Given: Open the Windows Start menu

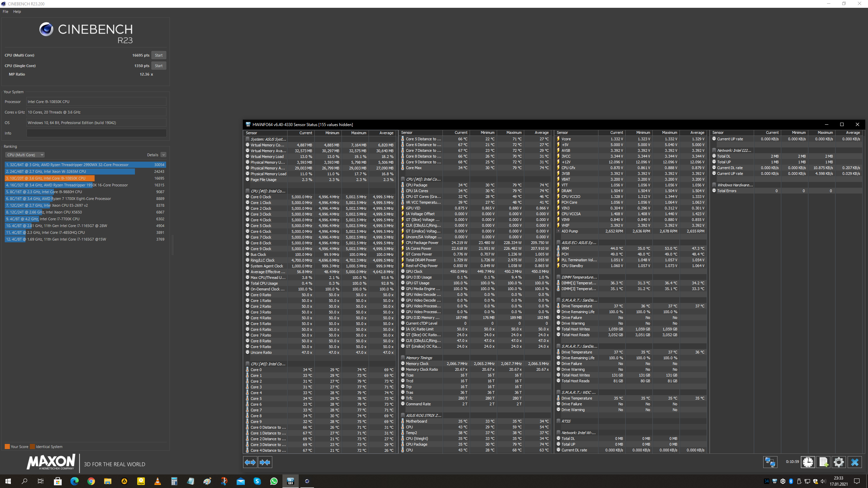Looking at the screenshot, I should point(8,481).
